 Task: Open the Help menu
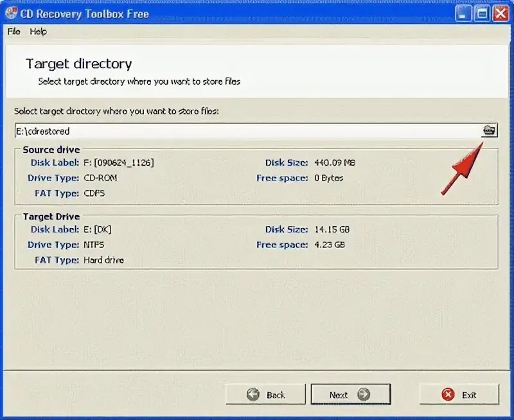(x=39, y=31)
